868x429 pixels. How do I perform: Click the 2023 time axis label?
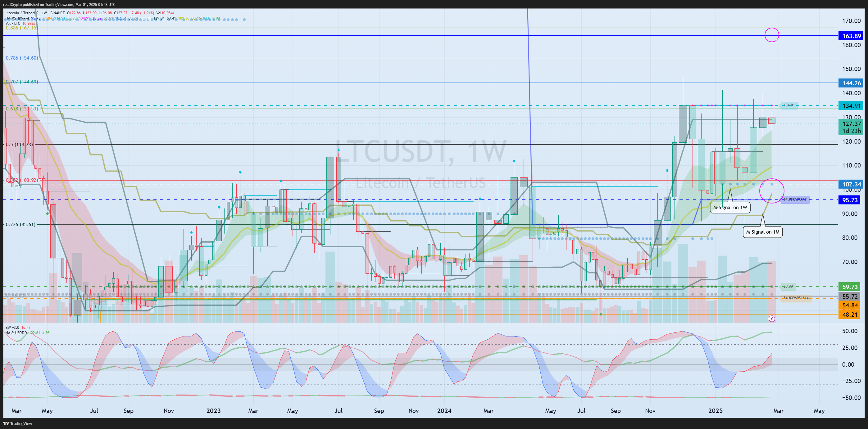point(213,411)
